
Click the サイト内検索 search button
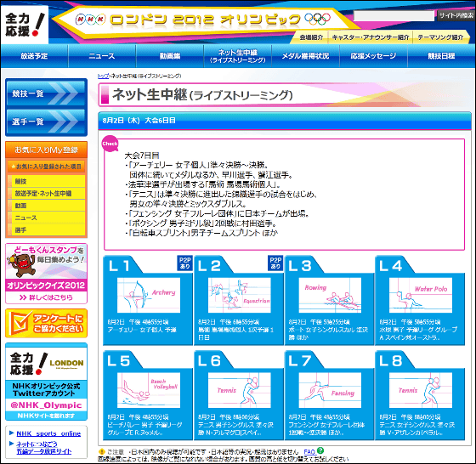coord(456,15)
